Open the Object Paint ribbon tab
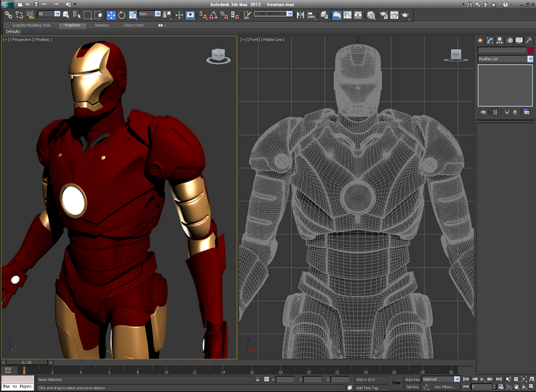The height and width of the screenshot is (392, 536). (x=133, y=25)
